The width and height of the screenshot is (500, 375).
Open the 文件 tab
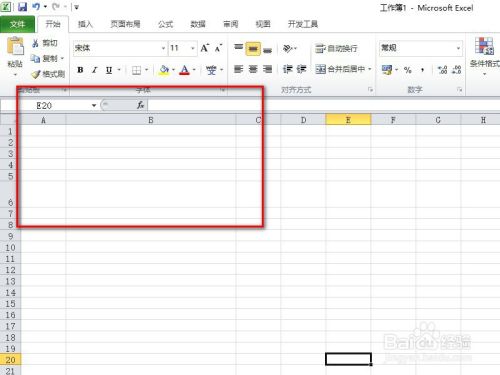click(x=17, y=24)
